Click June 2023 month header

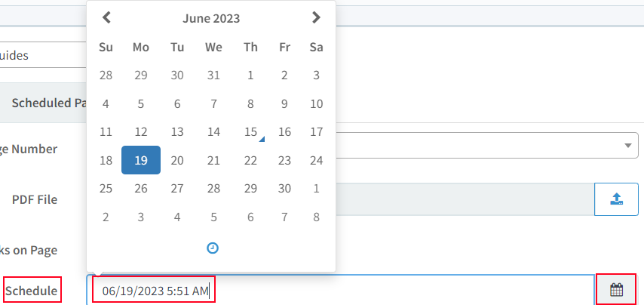211,19
